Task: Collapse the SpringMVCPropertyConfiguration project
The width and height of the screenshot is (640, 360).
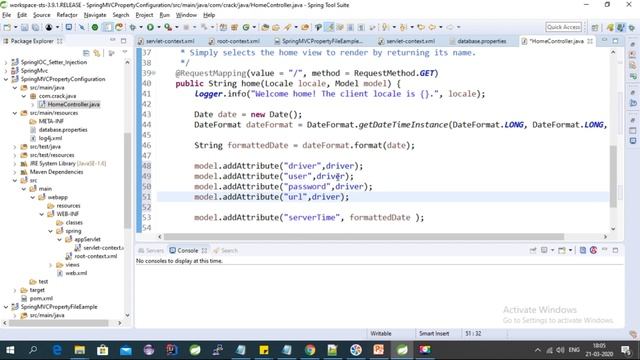Action: tap(6, 79)
